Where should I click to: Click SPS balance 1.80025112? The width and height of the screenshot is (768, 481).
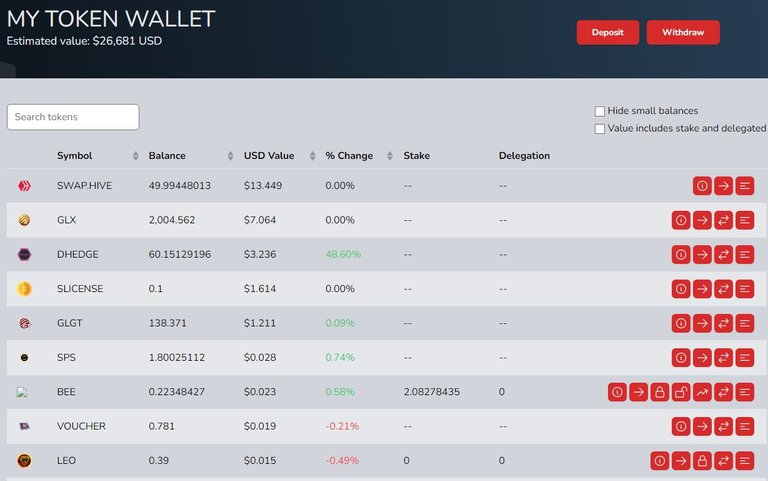[177, 358]
